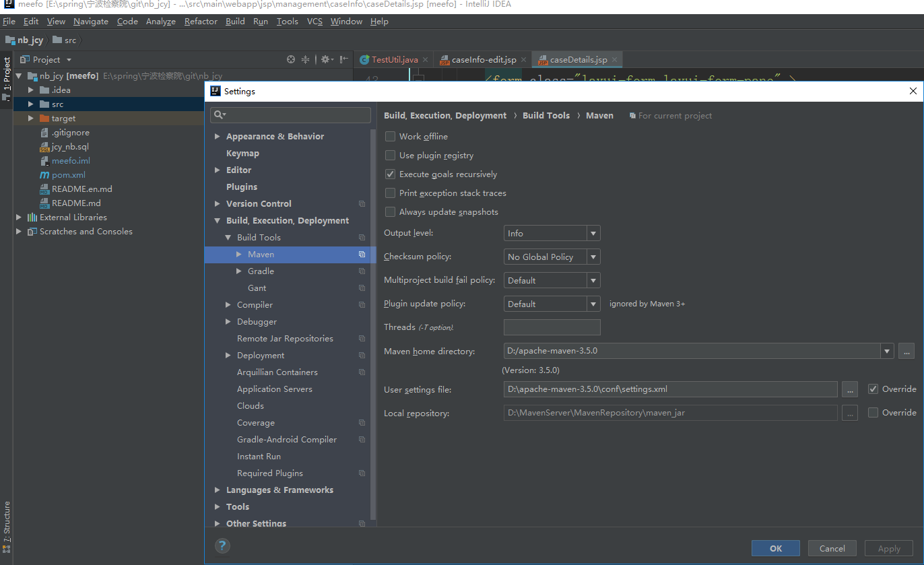Click Cancel in Settings dialog
The width and height of the screenshot is (924, 565).
point(832,548)
